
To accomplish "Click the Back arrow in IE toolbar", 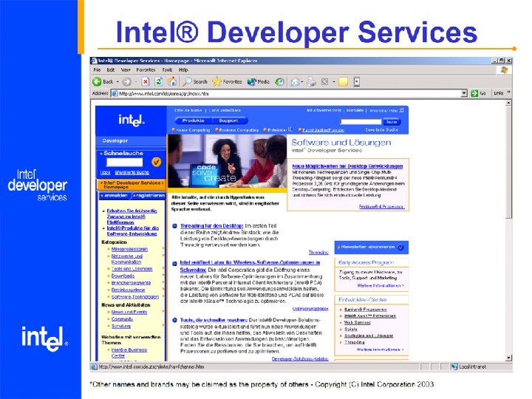I will click(x=97, y=81).
